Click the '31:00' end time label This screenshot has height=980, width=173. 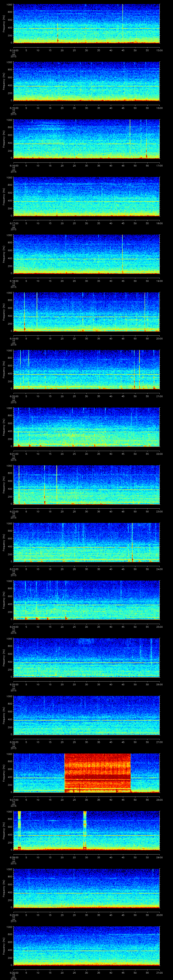pyautogui.click(x=160, y=973)
